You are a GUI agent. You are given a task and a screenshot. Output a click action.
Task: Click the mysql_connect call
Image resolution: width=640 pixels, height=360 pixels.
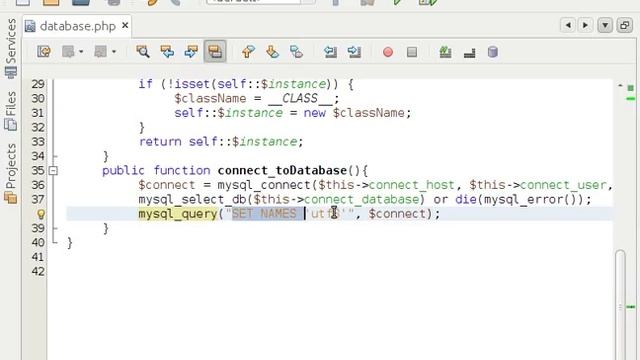click(264, 185)
